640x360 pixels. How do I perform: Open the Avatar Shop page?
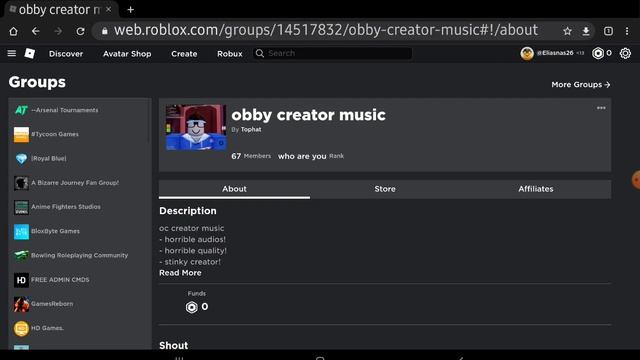[x=127, y=54]
